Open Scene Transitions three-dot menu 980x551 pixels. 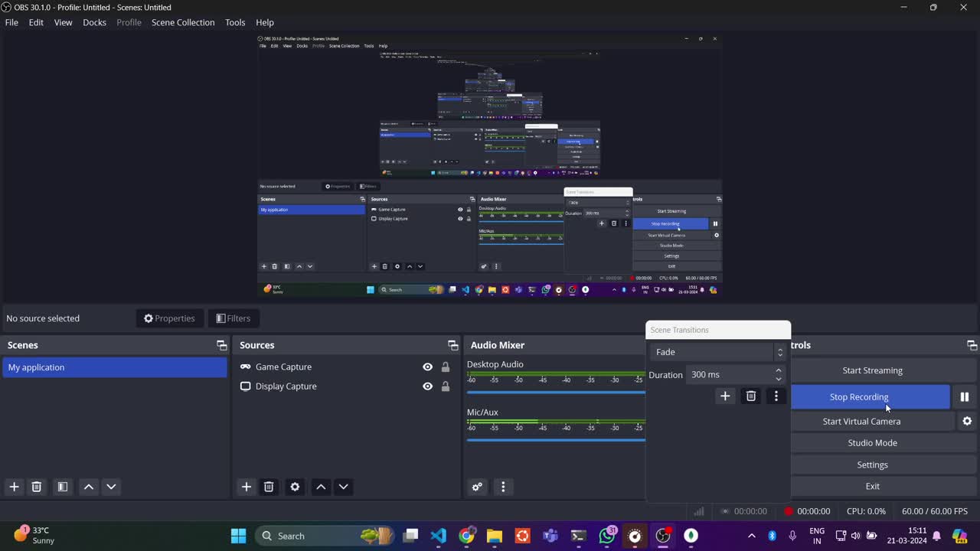coord(776,396)
